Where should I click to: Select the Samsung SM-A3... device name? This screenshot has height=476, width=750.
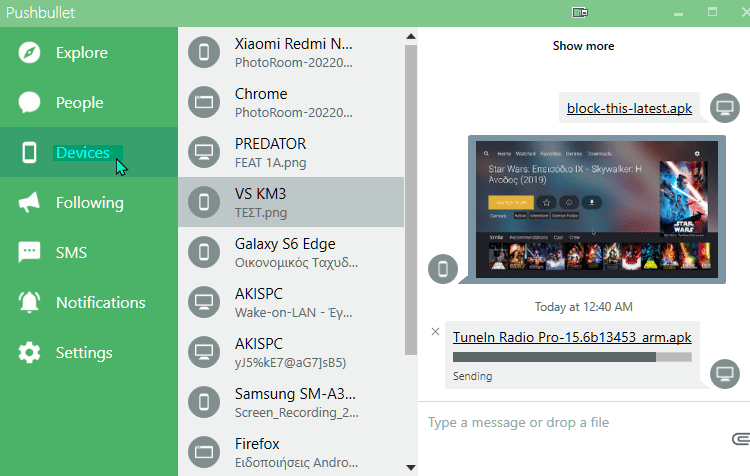click(x=295, y=394)
